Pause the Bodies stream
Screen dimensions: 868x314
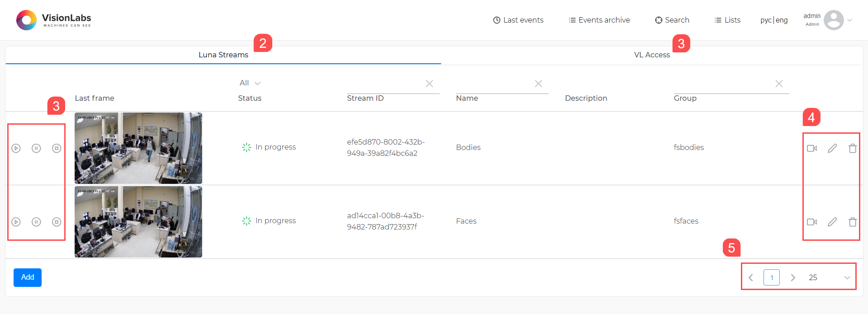point(36,148)
